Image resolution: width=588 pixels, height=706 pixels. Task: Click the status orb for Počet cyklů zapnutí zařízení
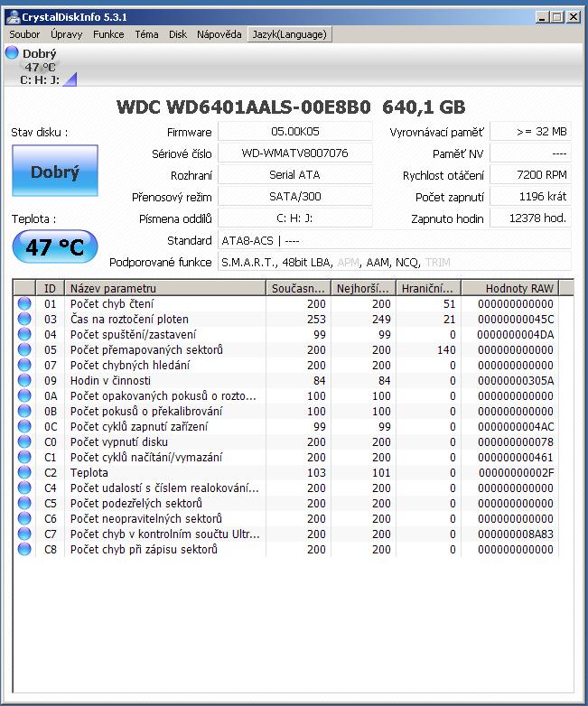(x=24, y=426)
